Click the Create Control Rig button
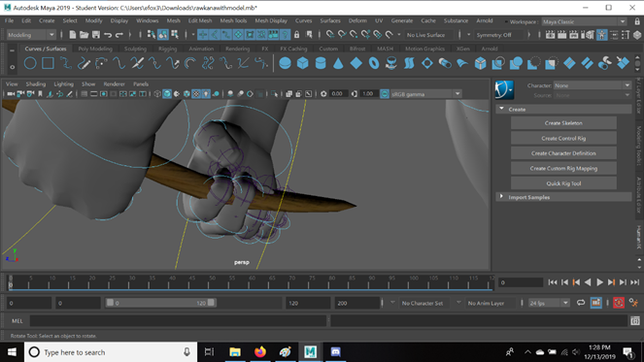The height and width of the screenshot is (362, 644). [x=563, y=139]
